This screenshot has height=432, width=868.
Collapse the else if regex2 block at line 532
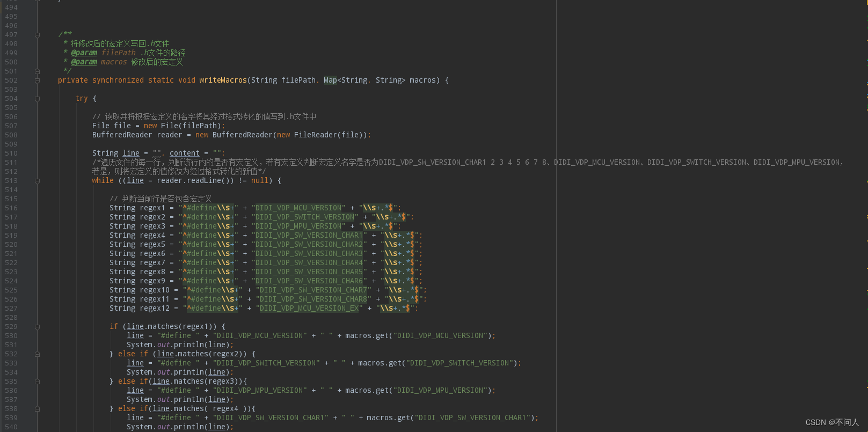pyautogui.click(x=37, y=354)
